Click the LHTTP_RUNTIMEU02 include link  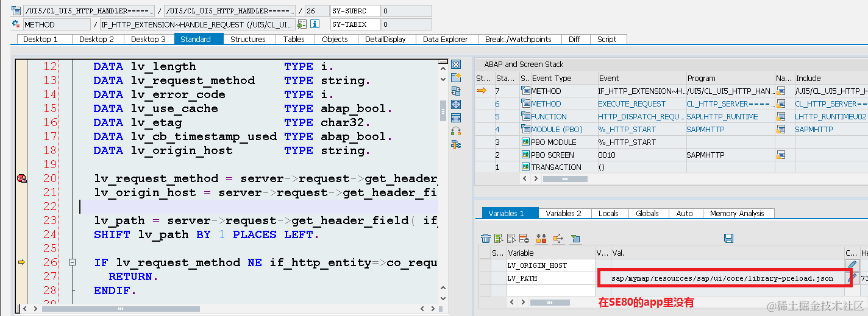pos(830,116)
